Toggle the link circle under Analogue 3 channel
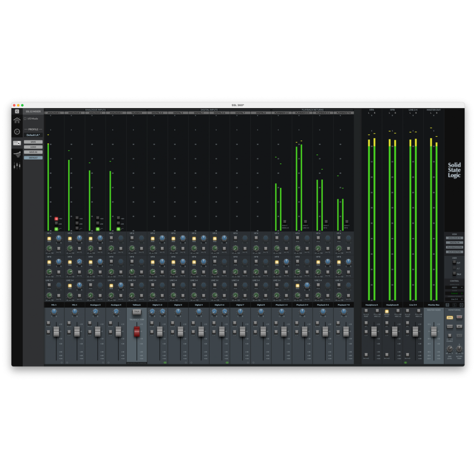This screenshot has width=476, height=476. [103, 362]
